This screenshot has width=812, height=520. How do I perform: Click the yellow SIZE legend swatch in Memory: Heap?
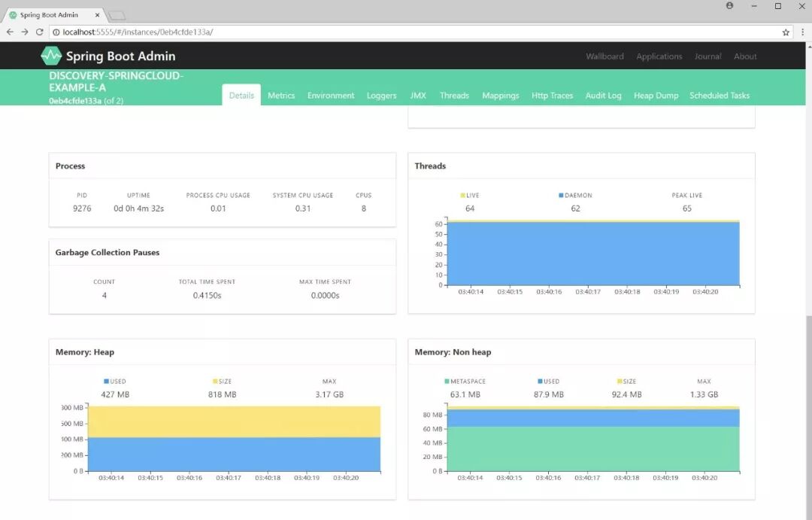(215, 382)
